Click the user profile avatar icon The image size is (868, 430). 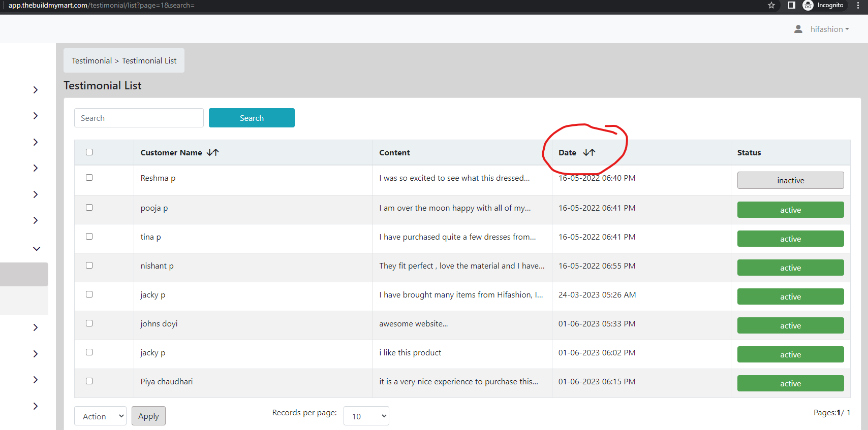[x=798, y=29]
